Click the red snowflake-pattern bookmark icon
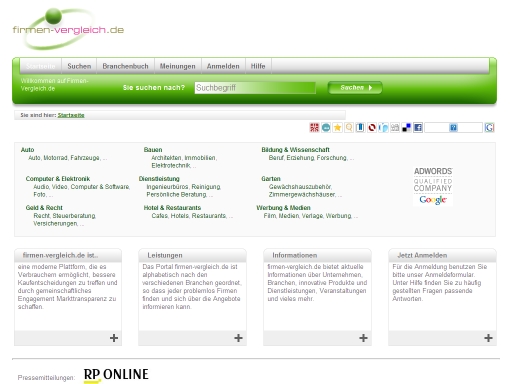The width and height of the screenshot is (512, 384). pyautogui.click(x=314, y=127)
